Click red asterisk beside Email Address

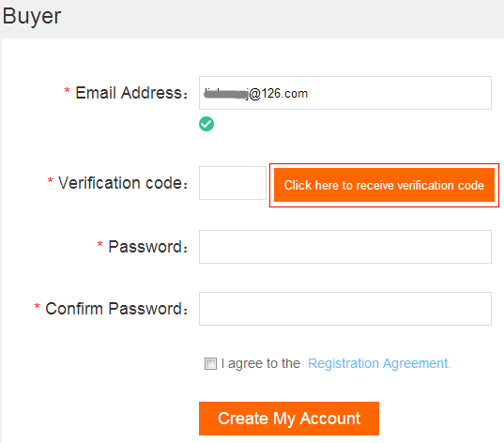coord(67,90)
